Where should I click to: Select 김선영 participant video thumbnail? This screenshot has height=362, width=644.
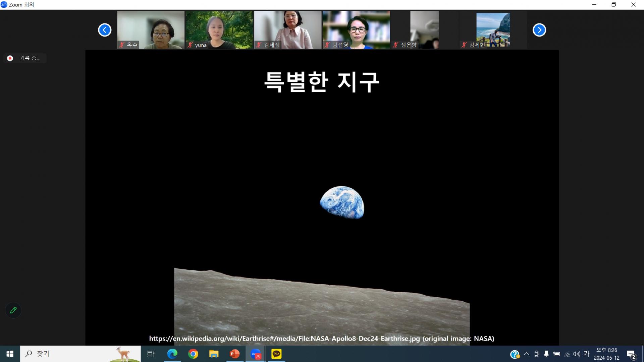click(x=356, y=30)
